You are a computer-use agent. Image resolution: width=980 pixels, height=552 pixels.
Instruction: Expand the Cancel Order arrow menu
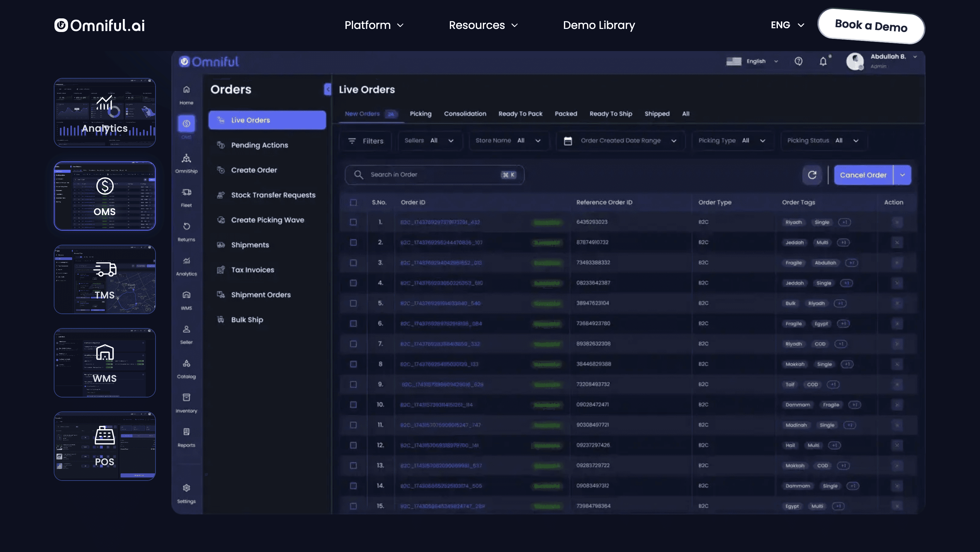tap(902, 175)
